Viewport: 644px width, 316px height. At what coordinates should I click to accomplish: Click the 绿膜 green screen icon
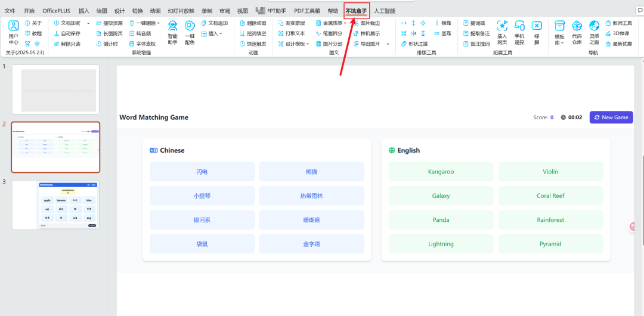pos(537,32)
